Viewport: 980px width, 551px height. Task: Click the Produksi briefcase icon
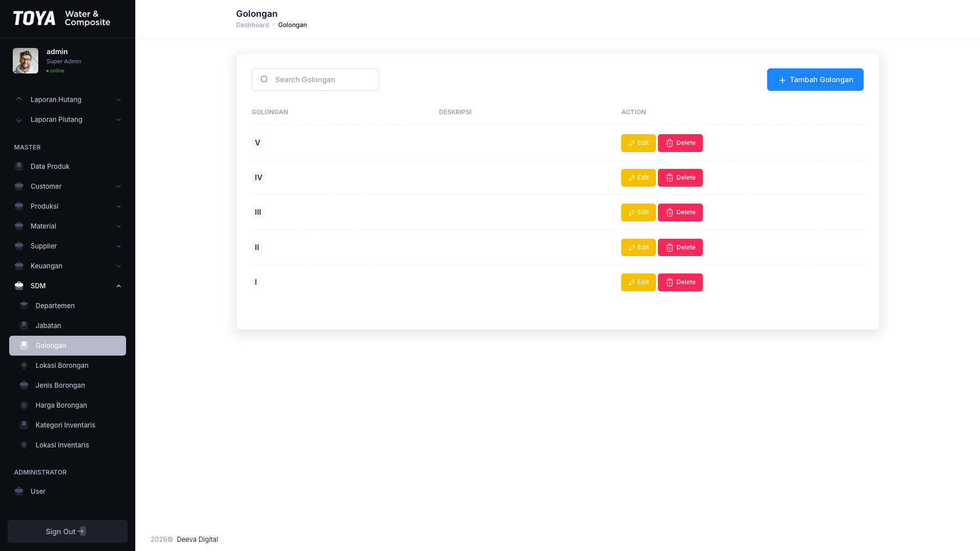pyautogui.click(x=19, y=206)
